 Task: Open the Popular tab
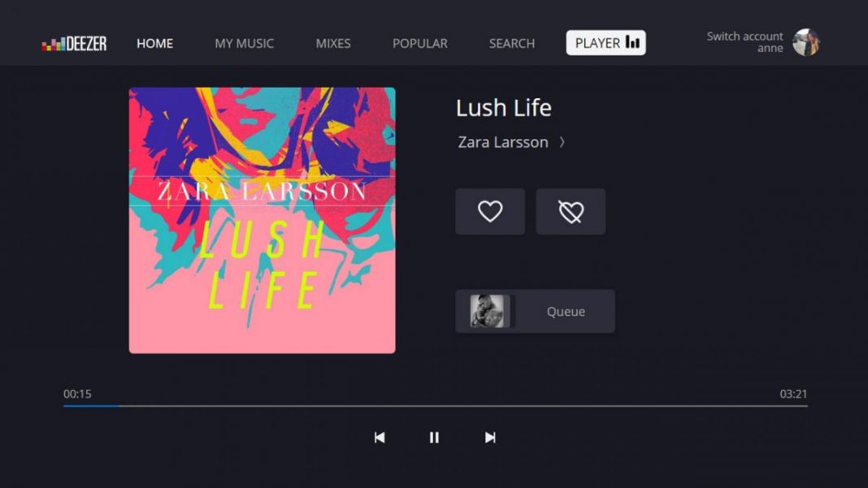[x=420, y=43]
